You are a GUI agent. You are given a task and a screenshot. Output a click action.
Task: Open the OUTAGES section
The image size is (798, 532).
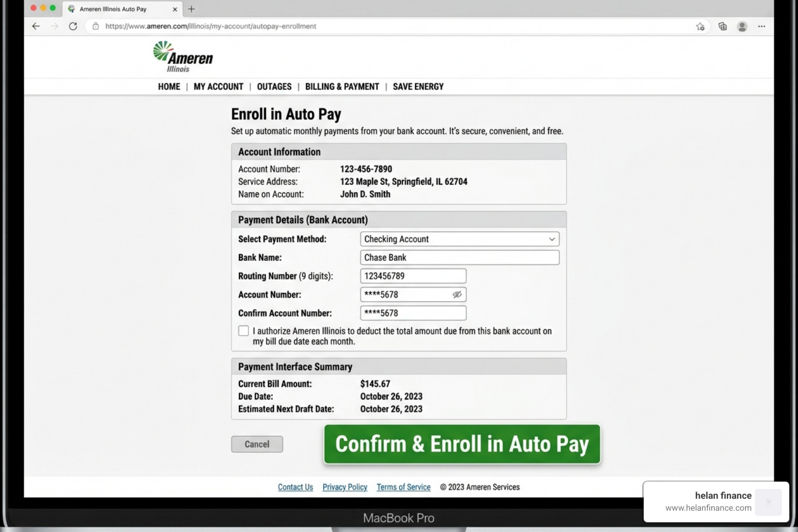click(x=274, y=86)
